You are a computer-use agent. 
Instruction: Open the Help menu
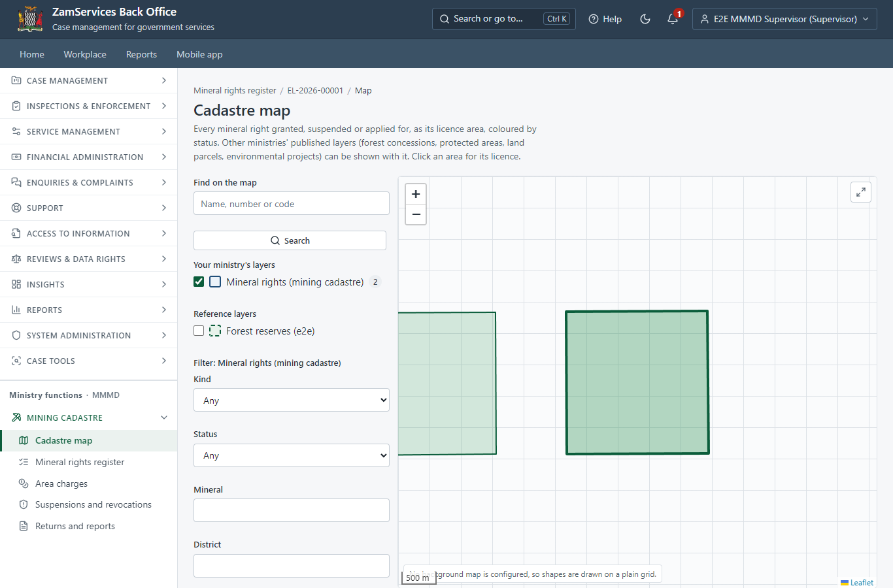[x=605, y=19]
